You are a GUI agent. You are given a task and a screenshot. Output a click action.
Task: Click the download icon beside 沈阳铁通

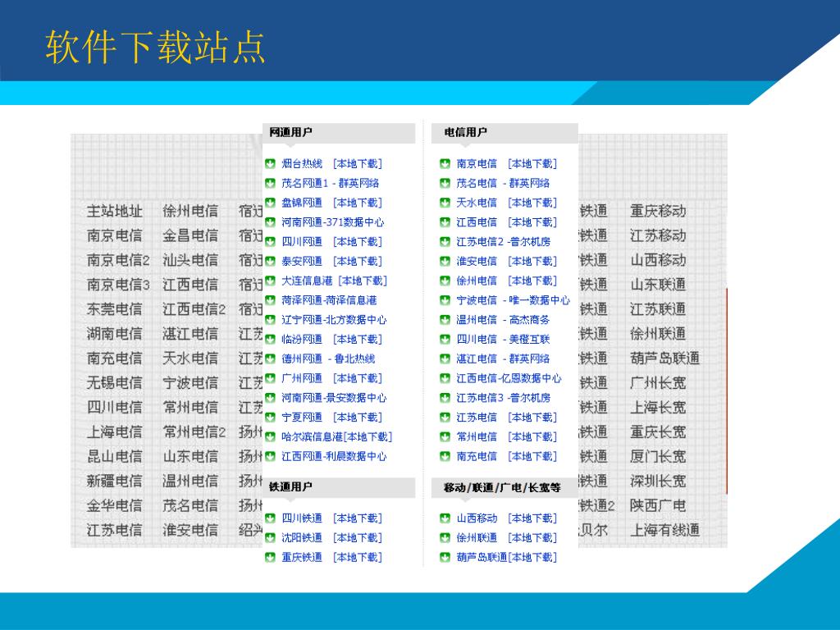271,538
